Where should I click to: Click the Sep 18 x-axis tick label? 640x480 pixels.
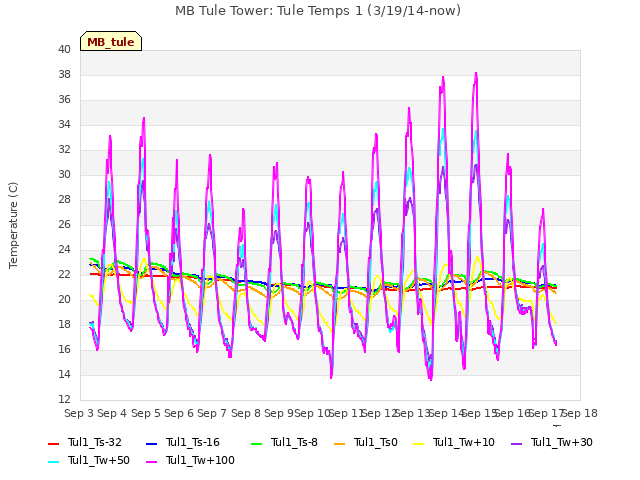(x=580, y=413)
